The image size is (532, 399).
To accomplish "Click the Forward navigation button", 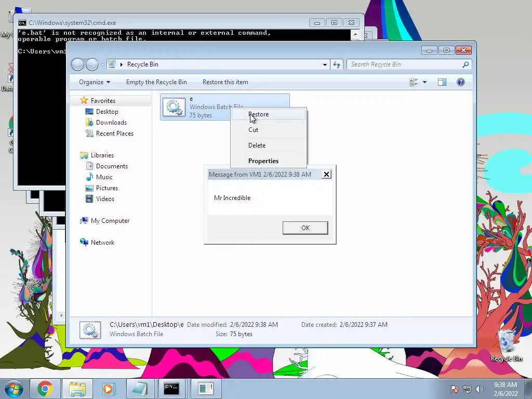I will click(x=92, y=64).
